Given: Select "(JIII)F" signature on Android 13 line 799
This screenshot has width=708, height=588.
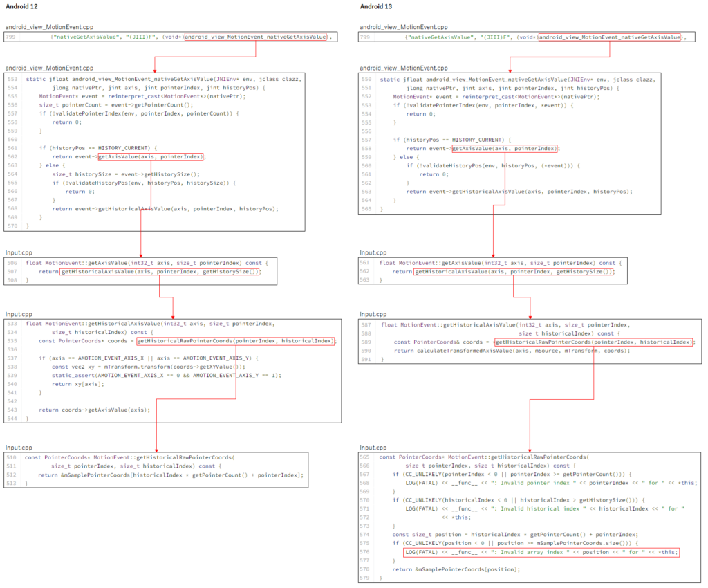Looking at the screenshot, I should [495, 37].
